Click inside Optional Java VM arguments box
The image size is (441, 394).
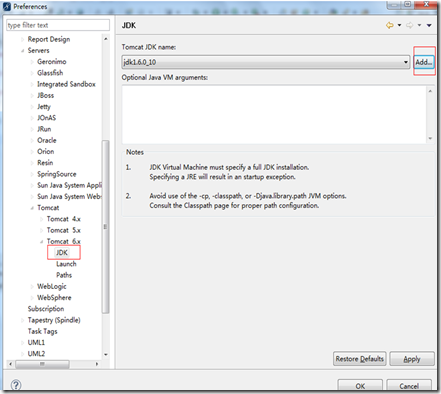tap(274, 114)
